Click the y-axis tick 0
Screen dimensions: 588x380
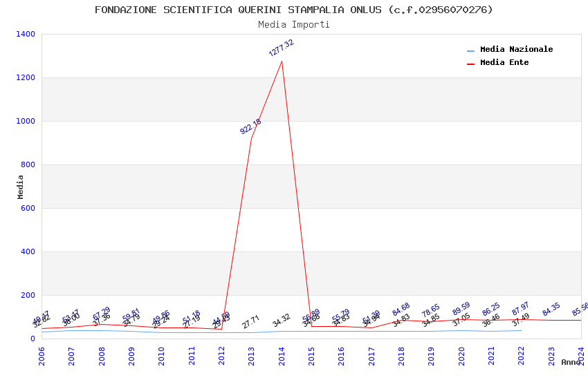click(33, 339)
